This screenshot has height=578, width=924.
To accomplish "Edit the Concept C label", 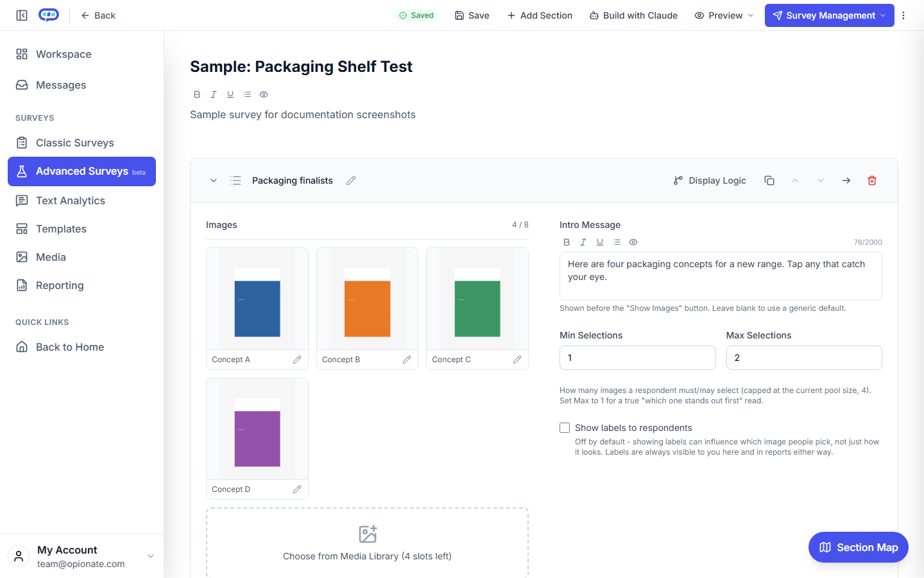I will point(517,360).
